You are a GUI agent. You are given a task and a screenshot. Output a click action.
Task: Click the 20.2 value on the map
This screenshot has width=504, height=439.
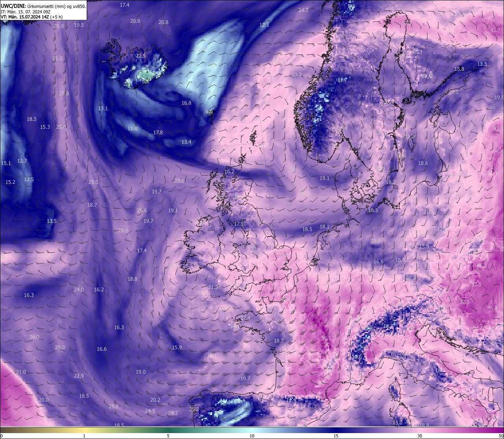coord(155,400)
